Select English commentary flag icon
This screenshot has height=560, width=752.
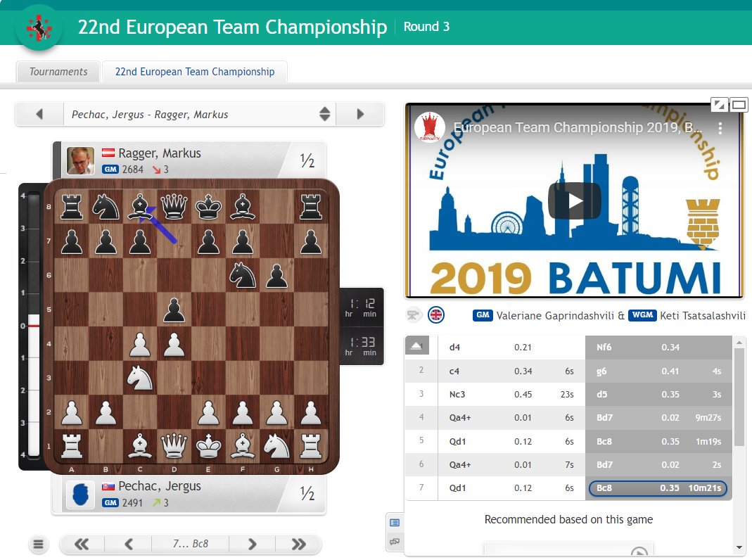click(436, 315)
